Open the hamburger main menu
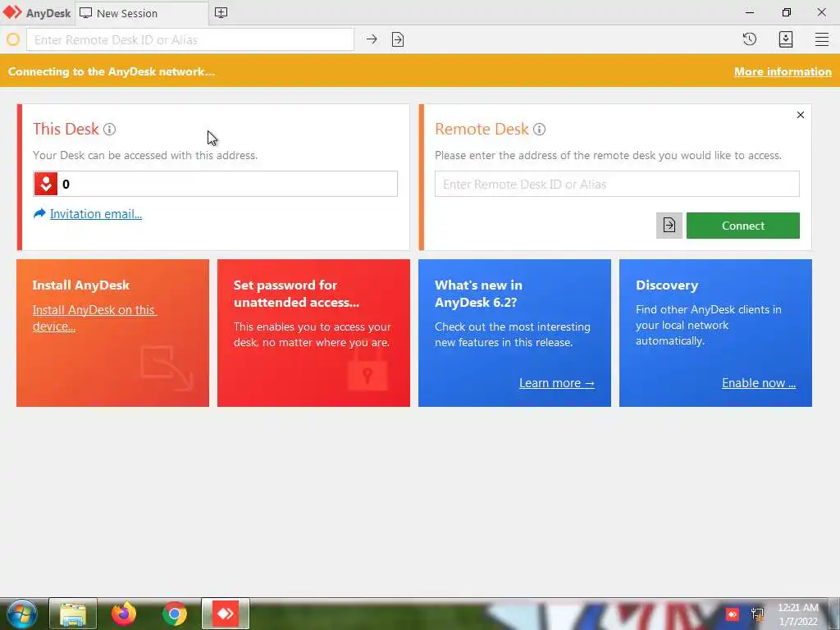 pos(822,39)
